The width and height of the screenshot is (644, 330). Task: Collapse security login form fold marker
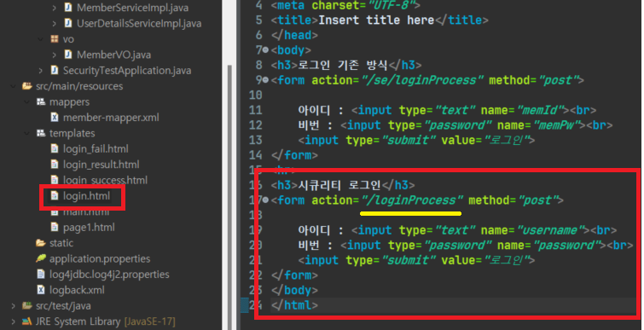point(265,200)
